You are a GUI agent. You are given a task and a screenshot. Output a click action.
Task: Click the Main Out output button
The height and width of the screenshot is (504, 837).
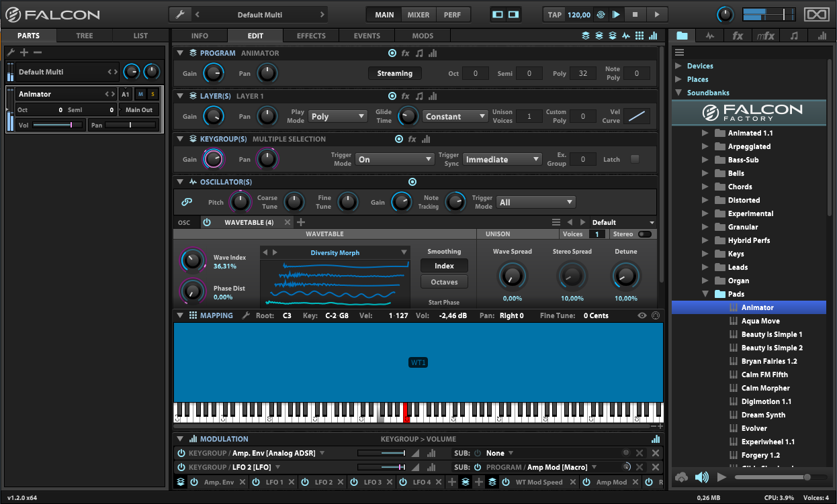pos(139,109)
